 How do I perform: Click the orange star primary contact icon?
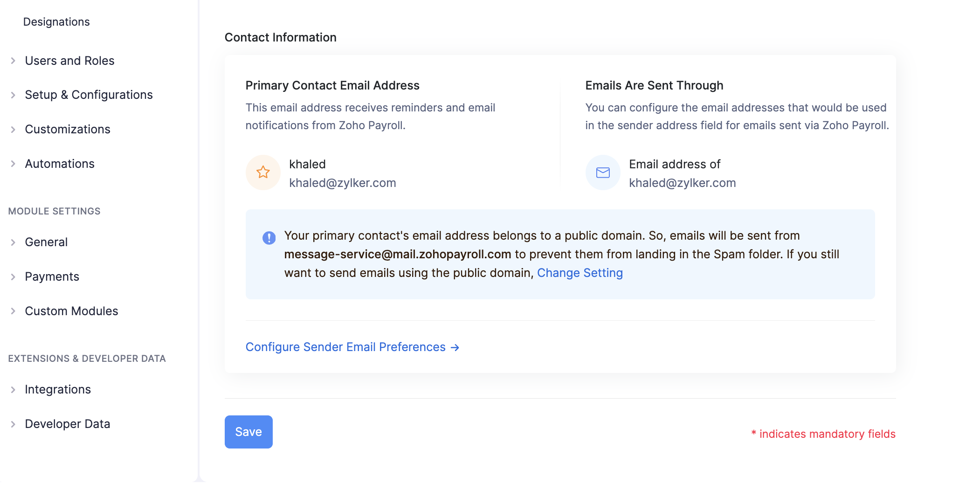(x=263, y=172)
